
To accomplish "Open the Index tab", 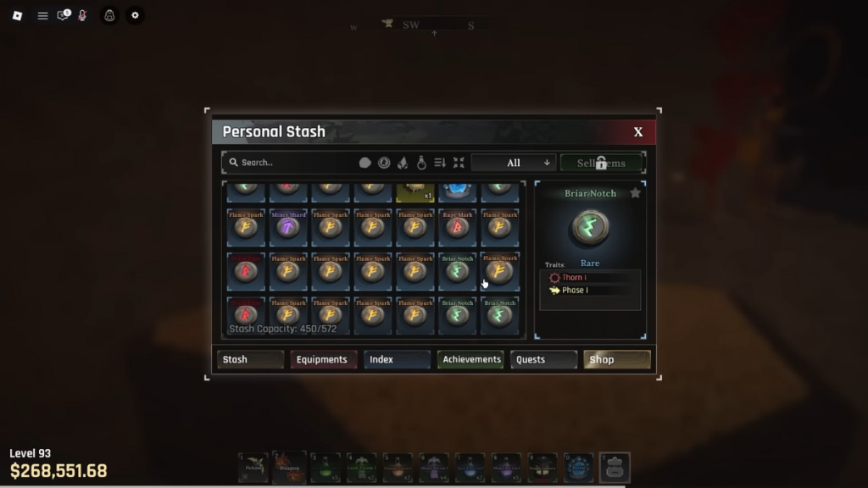I will 397,359.
